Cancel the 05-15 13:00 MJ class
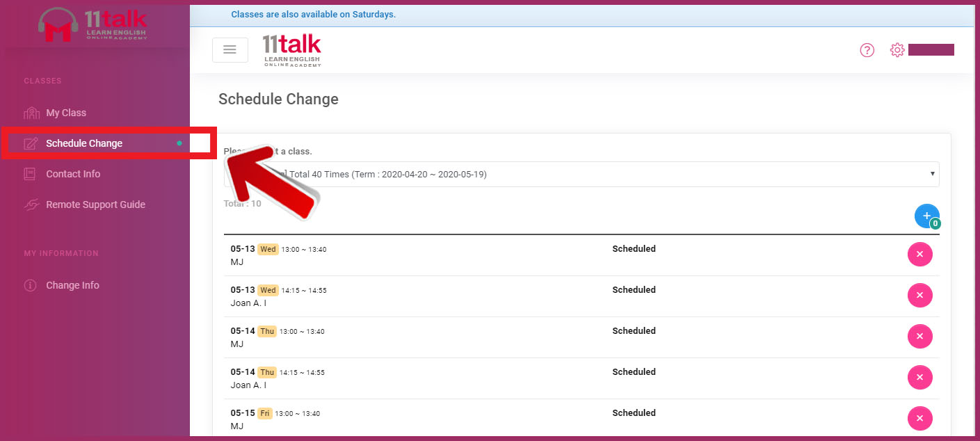Image resolution: width=980 pixels, height=441 pixels. pos(919,419)
